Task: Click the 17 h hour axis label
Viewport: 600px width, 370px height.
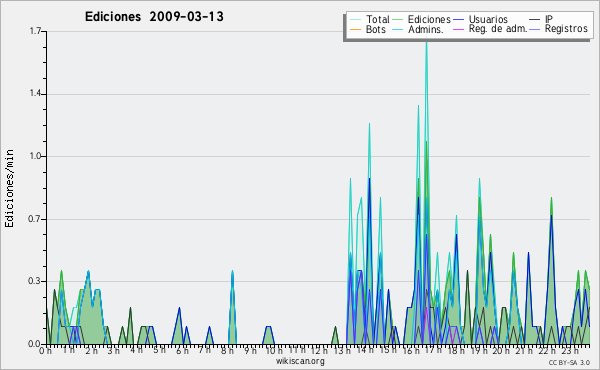Action: 432,350
